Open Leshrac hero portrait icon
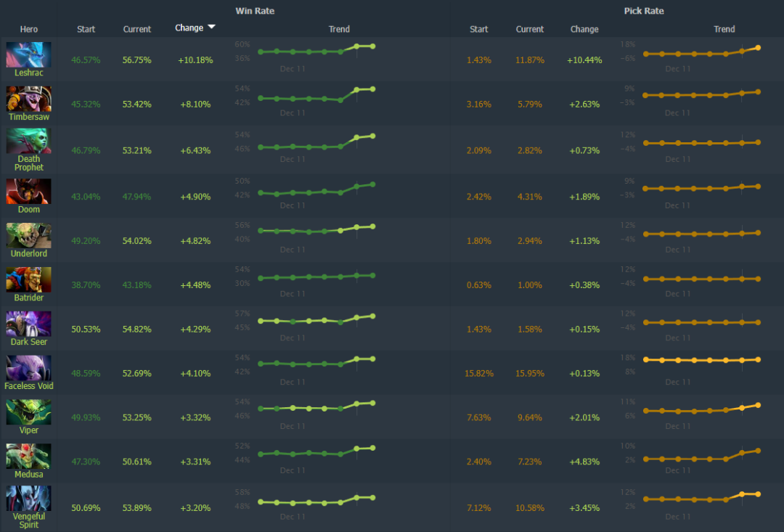Image resolution: width=784 pixels, height=532 pixels. (x=28, y=54)
